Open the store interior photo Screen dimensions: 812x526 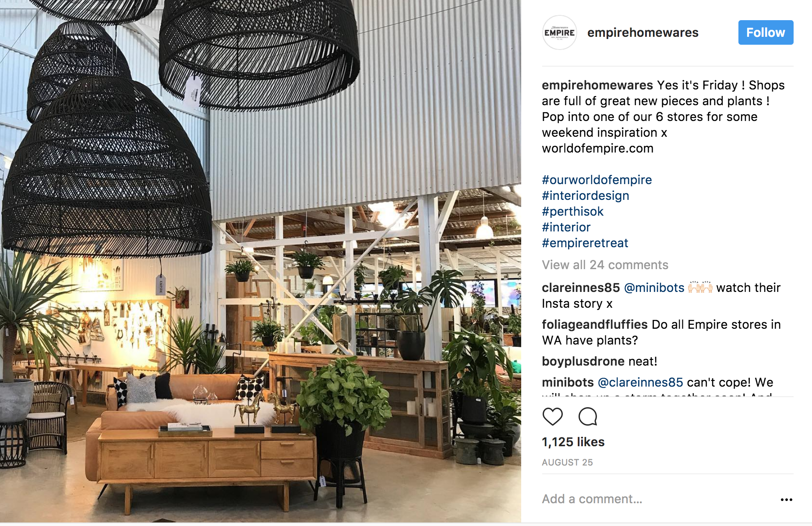[261, 261]
